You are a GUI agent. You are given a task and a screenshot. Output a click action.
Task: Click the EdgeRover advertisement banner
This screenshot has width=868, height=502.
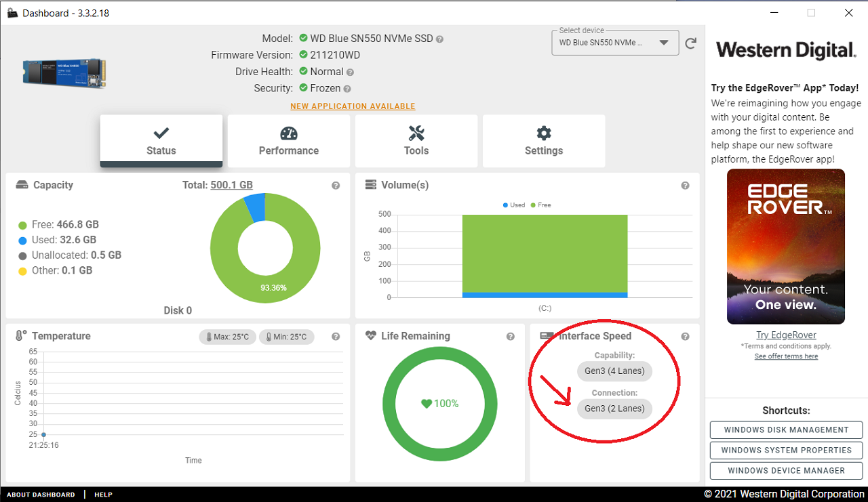[786, 247]
